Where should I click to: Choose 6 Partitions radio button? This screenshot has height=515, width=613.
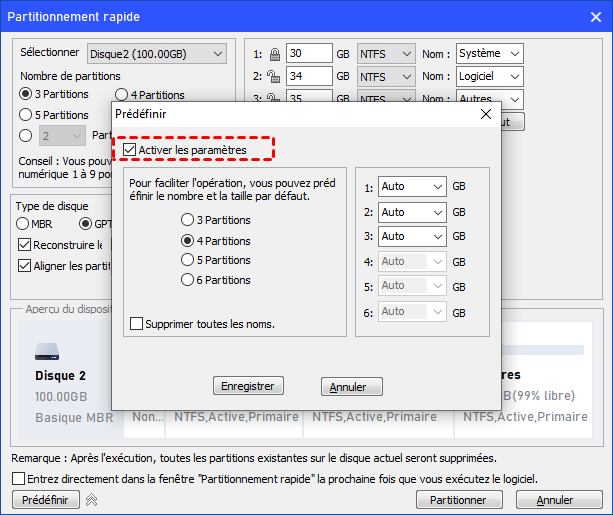pos(188,280)
